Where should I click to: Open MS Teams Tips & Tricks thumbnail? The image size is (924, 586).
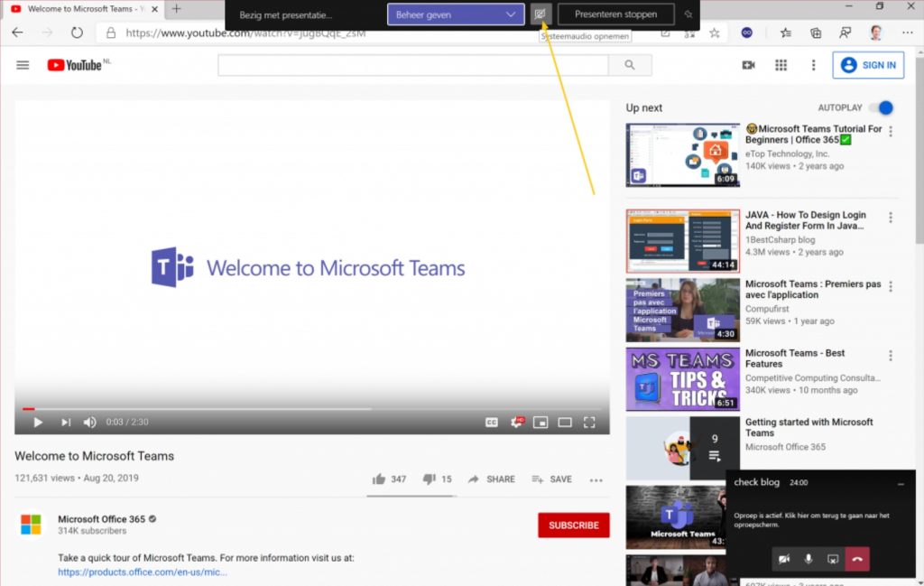[682, 379]
